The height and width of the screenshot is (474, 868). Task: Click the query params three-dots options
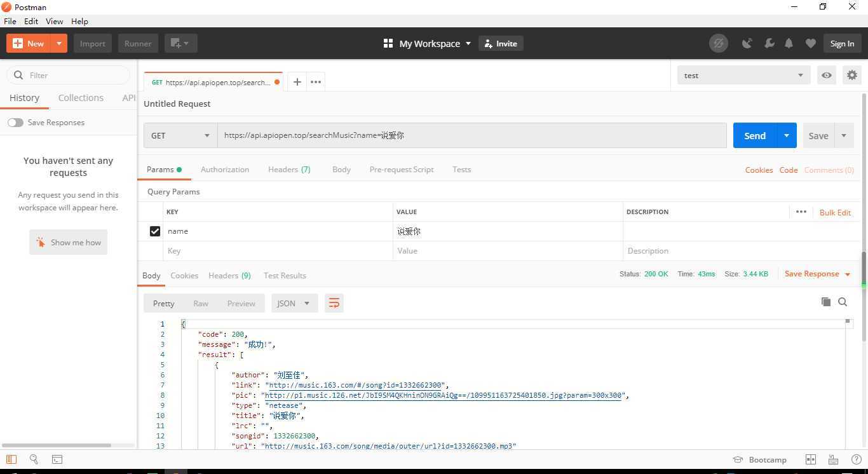point(801,212)
